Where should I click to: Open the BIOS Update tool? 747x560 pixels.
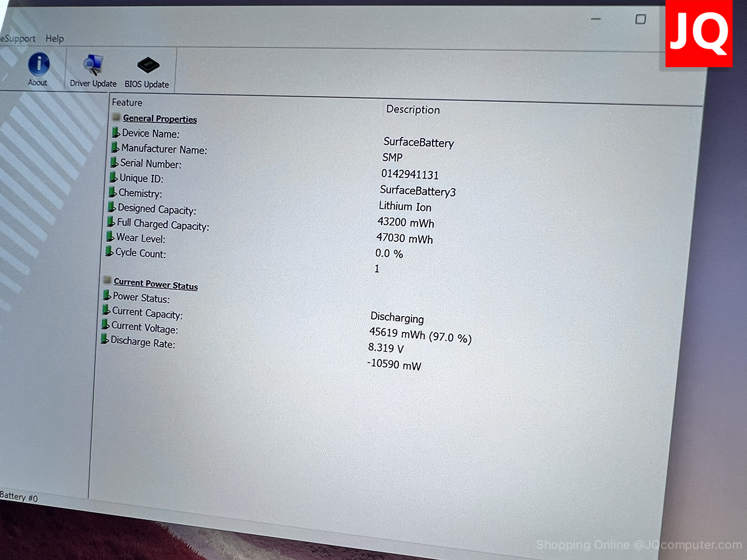pyautogui.click(x=147, y=72)
